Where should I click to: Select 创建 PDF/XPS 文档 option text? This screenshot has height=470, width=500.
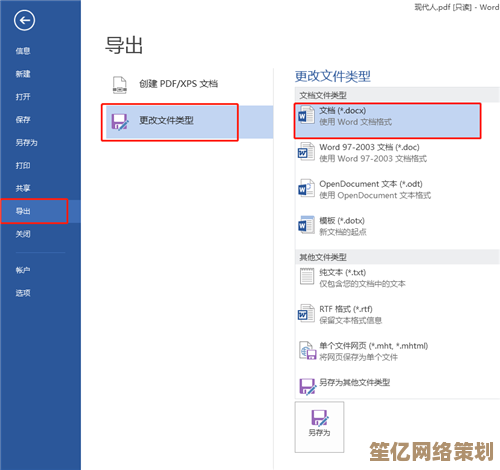click(178, 84)
